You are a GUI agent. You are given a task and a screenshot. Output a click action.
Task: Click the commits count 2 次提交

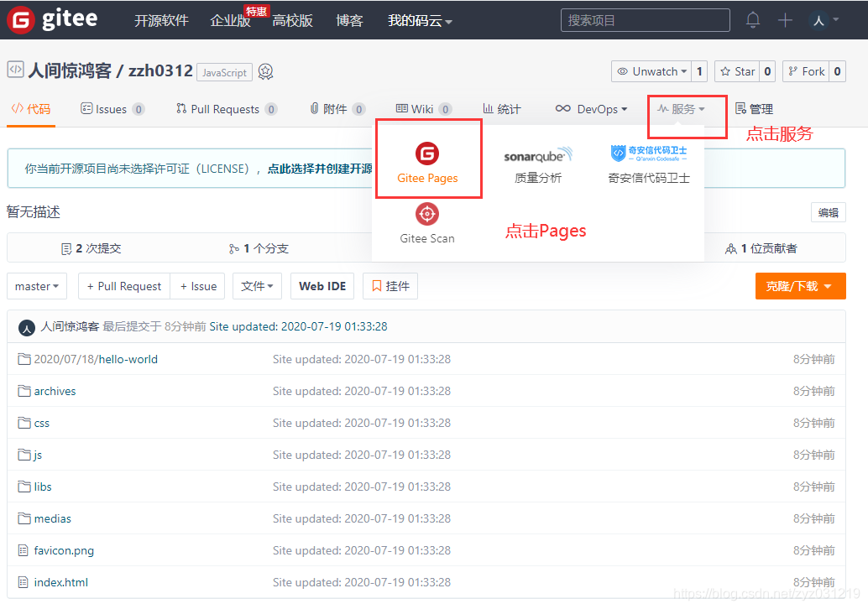(91, 248)
